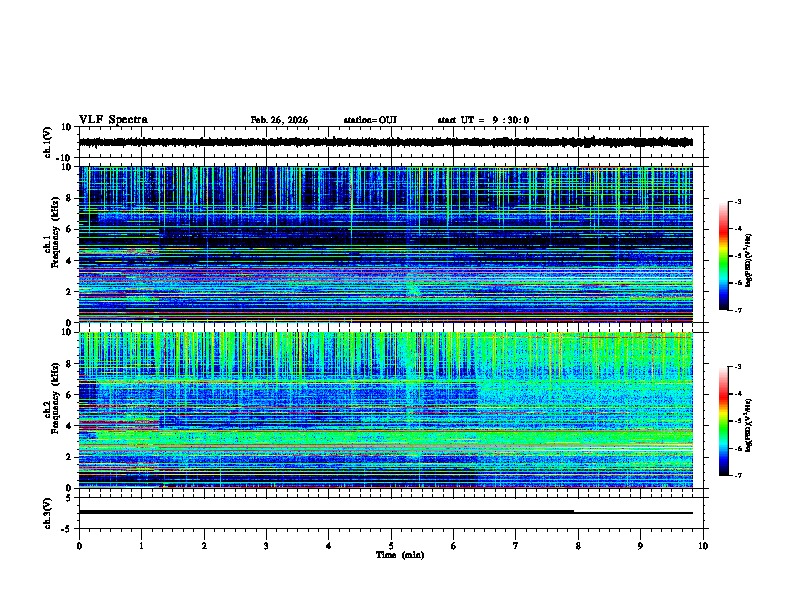Click the '2' kHz tick on ch.2 frequency axis
The image size is (792, 612).
[69, 457]
